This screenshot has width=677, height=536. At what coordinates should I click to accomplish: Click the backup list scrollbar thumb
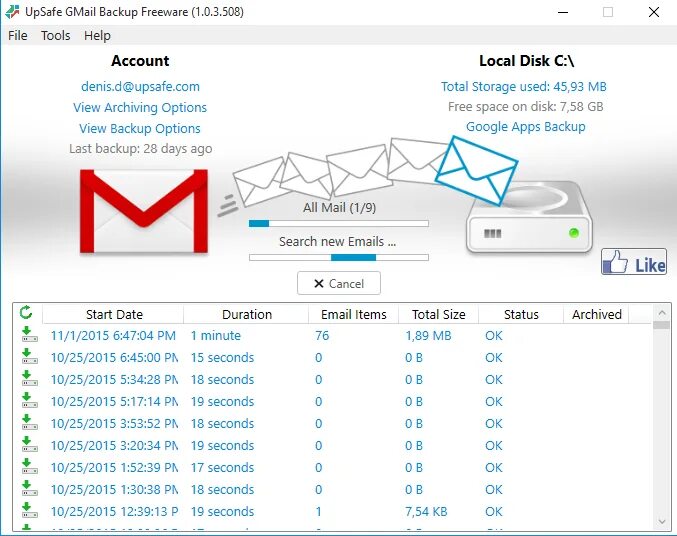(x=661, y=325)
